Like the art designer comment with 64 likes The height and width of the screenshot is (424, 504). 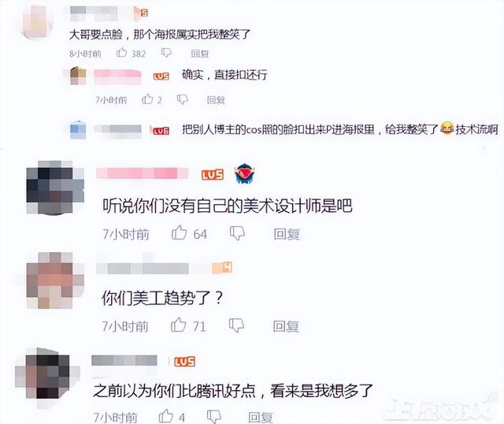pos(179,232)
